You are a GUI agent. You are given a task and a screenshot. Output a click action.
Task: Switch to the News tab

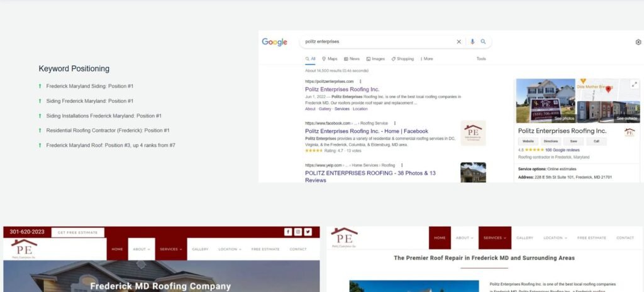coord(352,58)
